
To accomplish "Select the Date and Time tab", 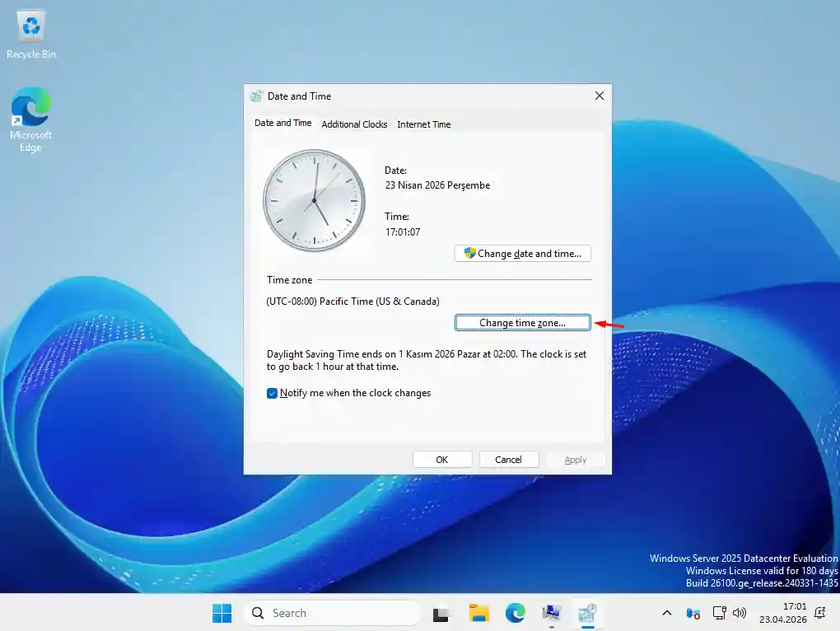I will (282, 123).
